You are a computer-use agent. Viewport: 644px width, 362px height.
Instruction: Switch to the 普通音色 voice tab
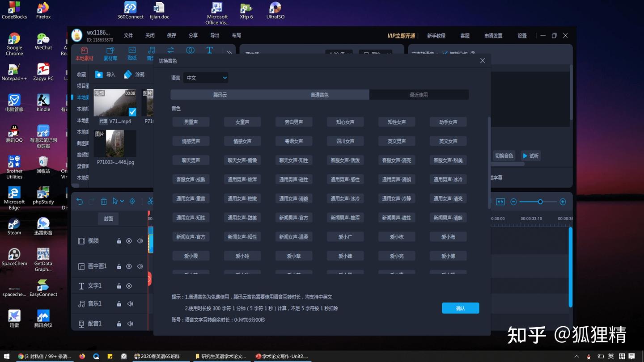click(319, 95)
